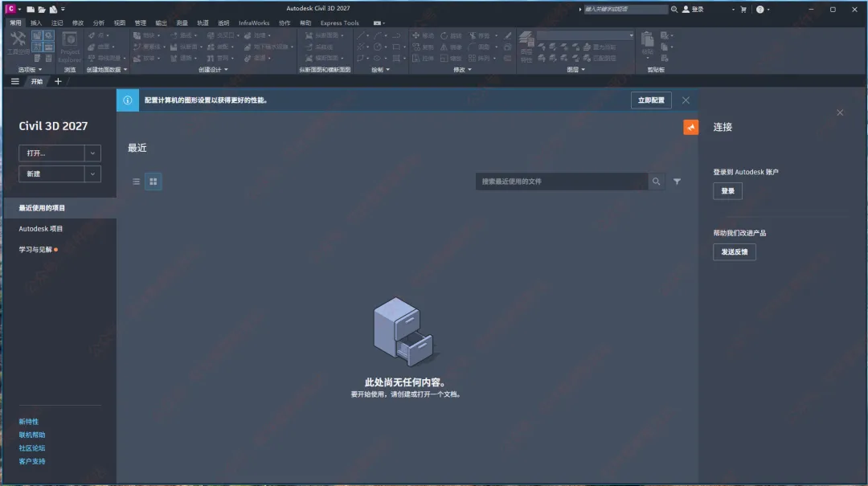Screen dimensions: 868x486
Task: Expand the 新建 dropdown arrow
Action: pos(92,174)
